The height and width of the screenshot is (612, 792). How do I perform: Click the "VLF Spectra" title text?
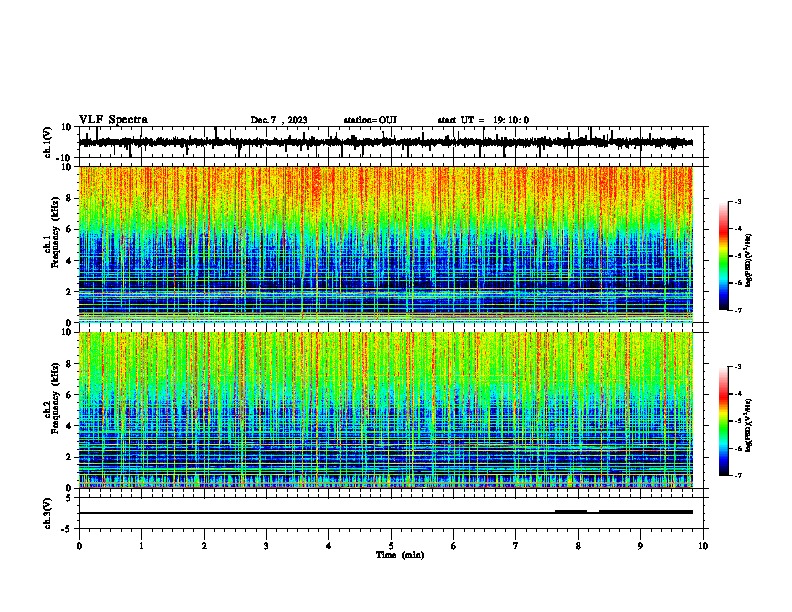[113, 120]
